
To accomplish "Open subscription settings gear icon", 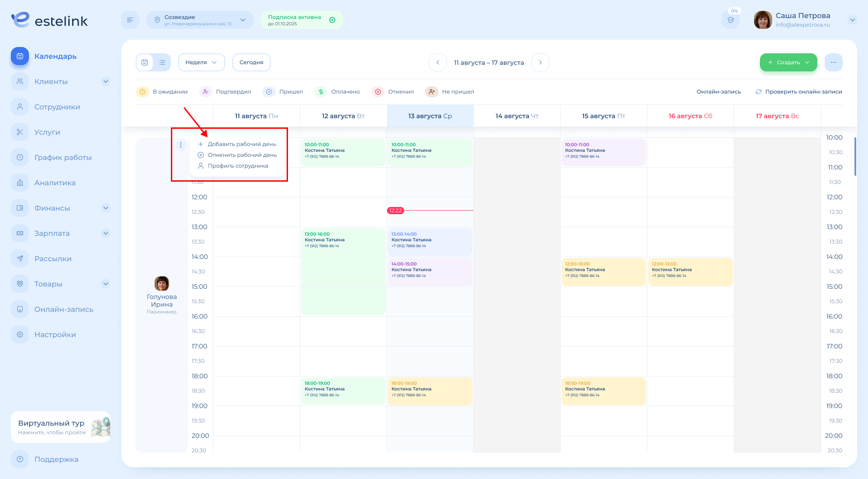I will pos(332,20).
